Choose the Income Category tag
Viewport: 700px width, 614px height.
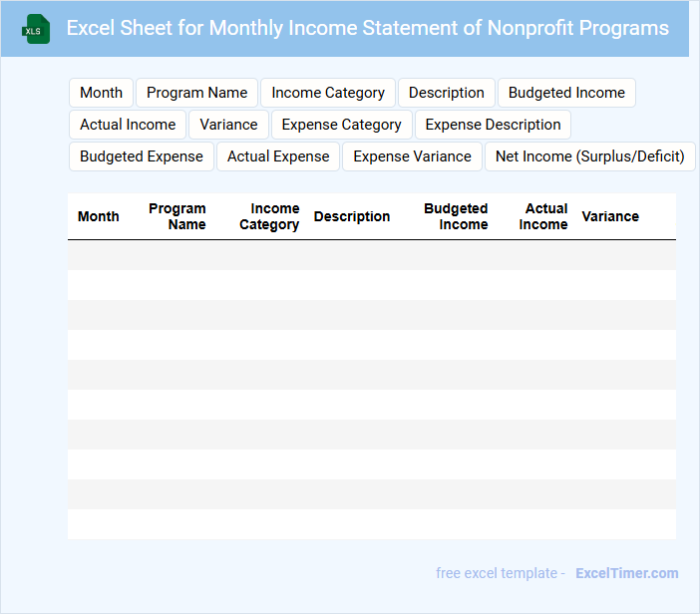point(328,93)
